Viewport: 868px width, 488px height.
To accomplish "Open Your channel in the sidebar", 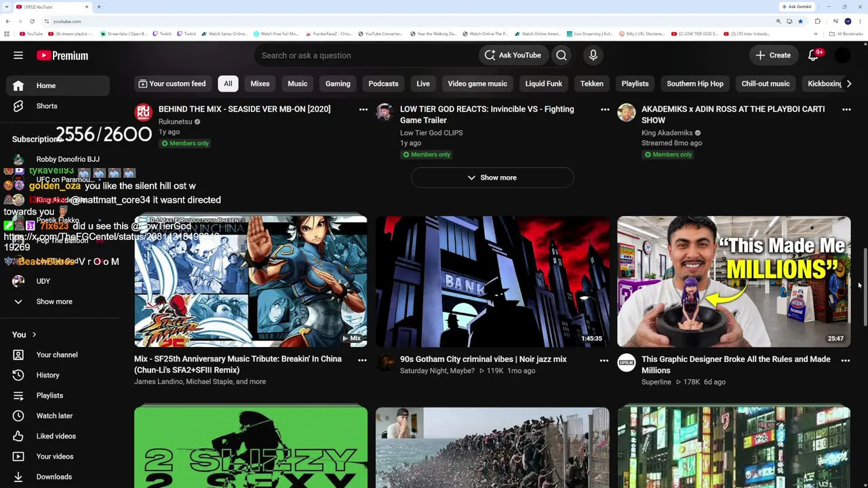I will coord(58,354).
